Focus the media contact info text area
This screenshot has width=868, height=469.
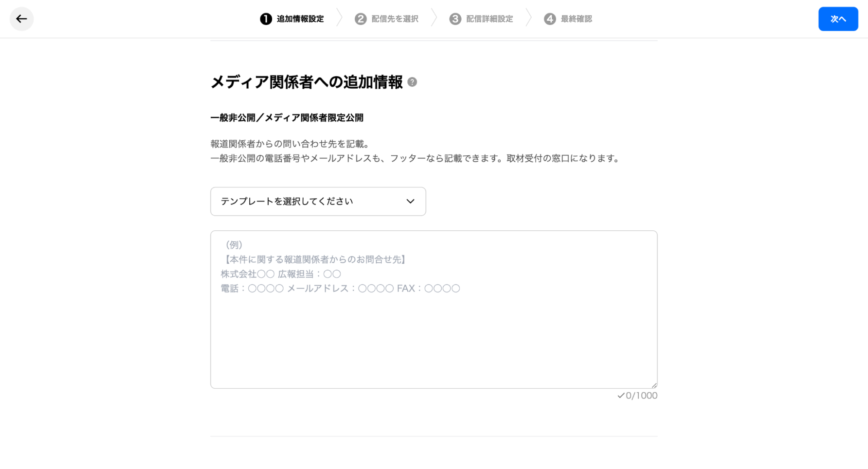tap(434, 309)
